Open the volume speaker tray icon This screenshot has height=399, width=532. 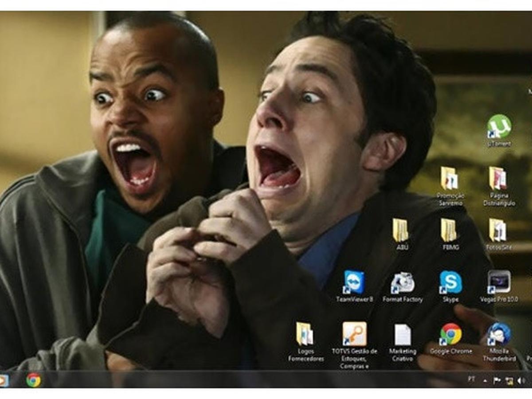point(521,380)
